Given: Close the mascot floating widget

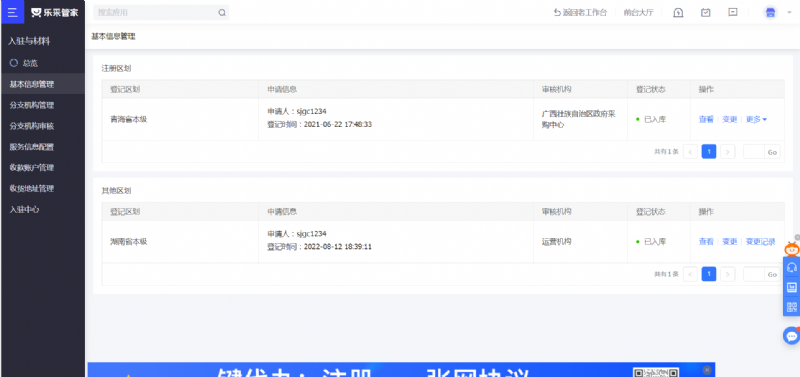Looking at the screenshot, I should 797,237.
